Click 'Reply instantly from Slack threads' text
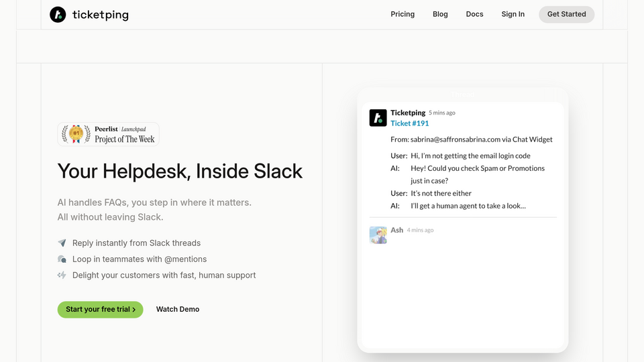 click(136, 243)
